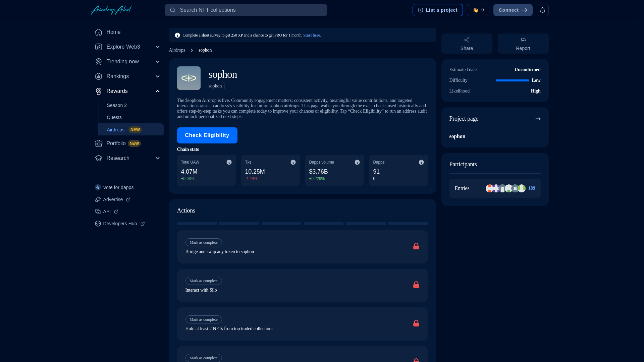644x362 pixels.
Task: Click the Rankings chart icon
Action: (x=98, y=76)
